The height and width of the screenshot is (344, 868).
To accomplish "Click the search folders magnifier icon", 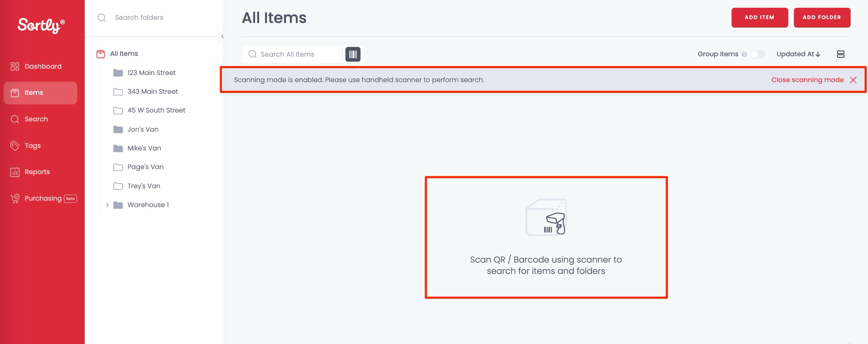I will 102,18.
